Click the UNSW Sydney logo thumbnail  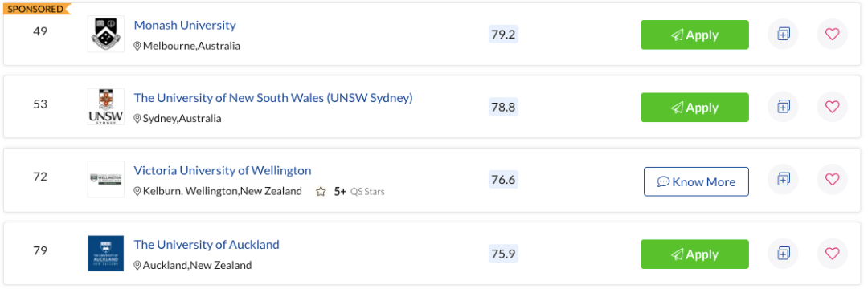(106, 107)
